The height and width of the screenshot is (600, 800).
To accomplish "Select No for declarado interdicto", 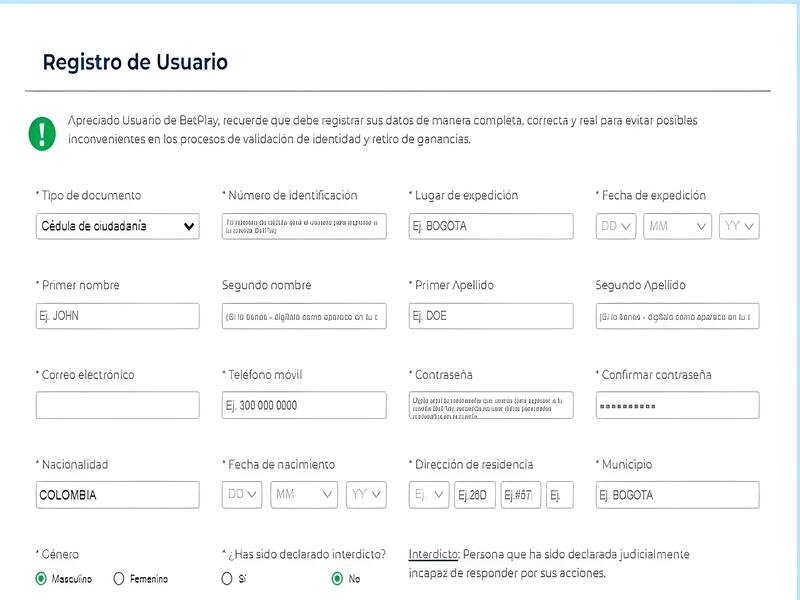I will click(x=337, y=579).
